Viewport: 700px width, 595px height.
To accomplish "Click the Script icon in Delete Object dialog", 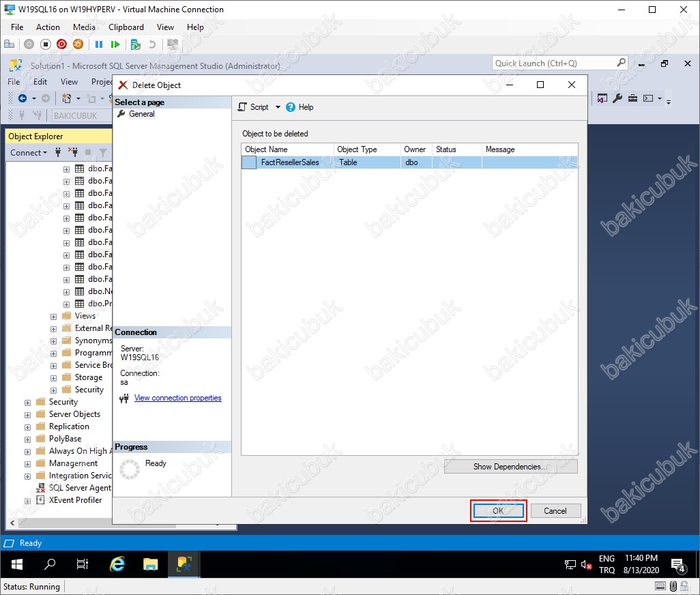I will pyautogui.click(x=242, y=107).
